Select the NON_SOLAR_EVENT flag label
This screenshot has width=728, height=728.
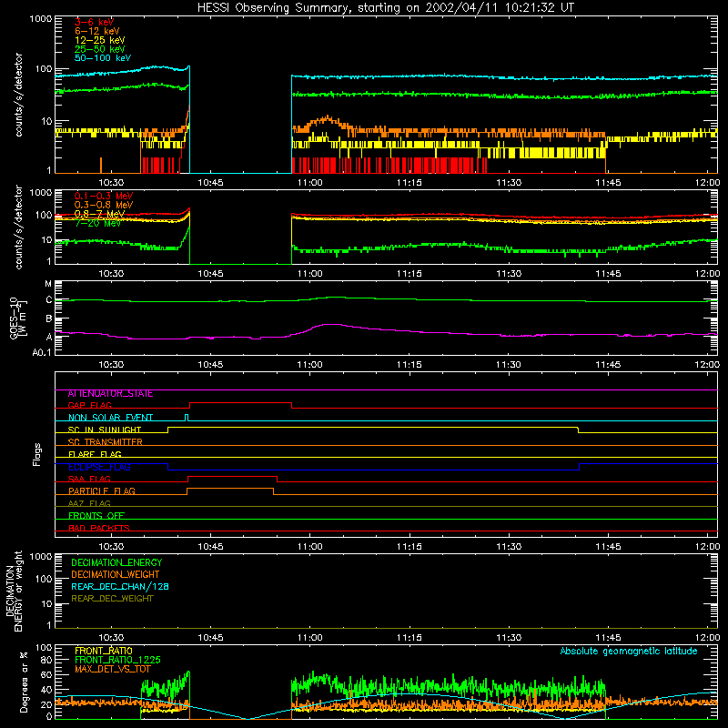tap(110, 418)
